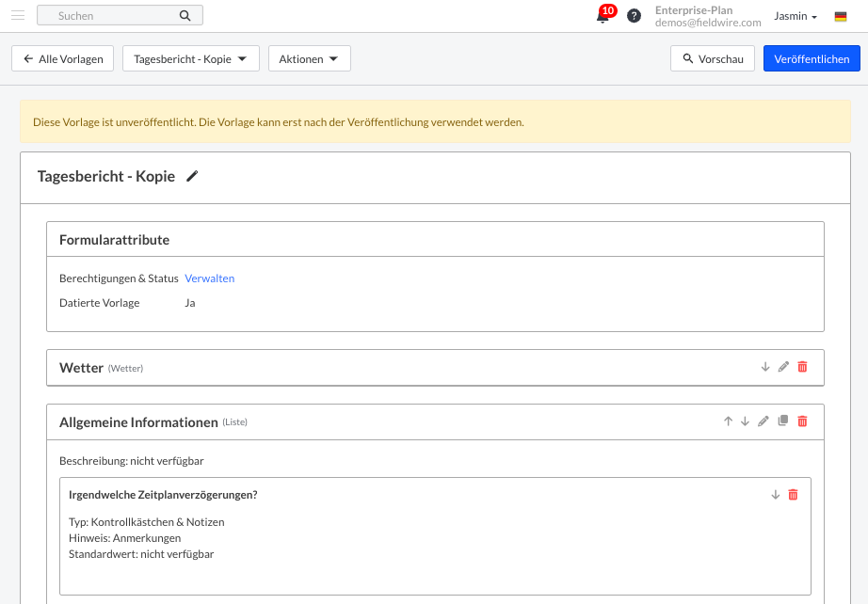This screenshot has height=604, width=868.
Task: Move the Zeitplanverzögerungen question down
Action: [776, 495]
